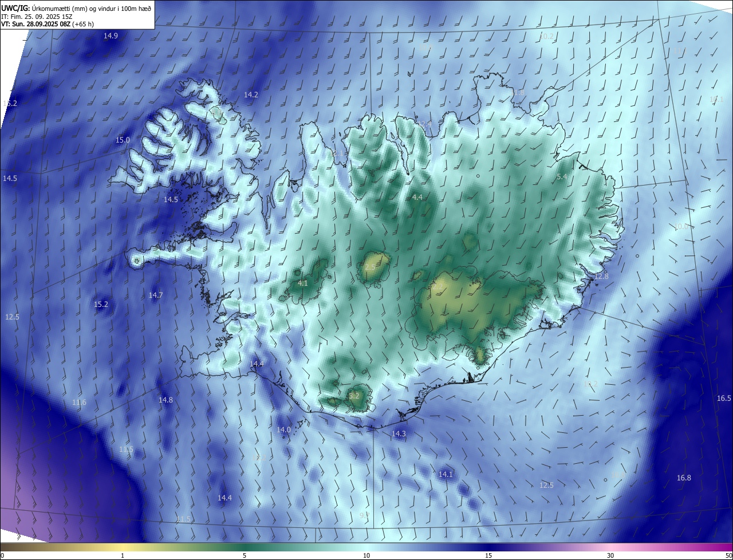Click the 11.6 value label on the map
Viewport: 733px width, 560px height.
(79, 403)
